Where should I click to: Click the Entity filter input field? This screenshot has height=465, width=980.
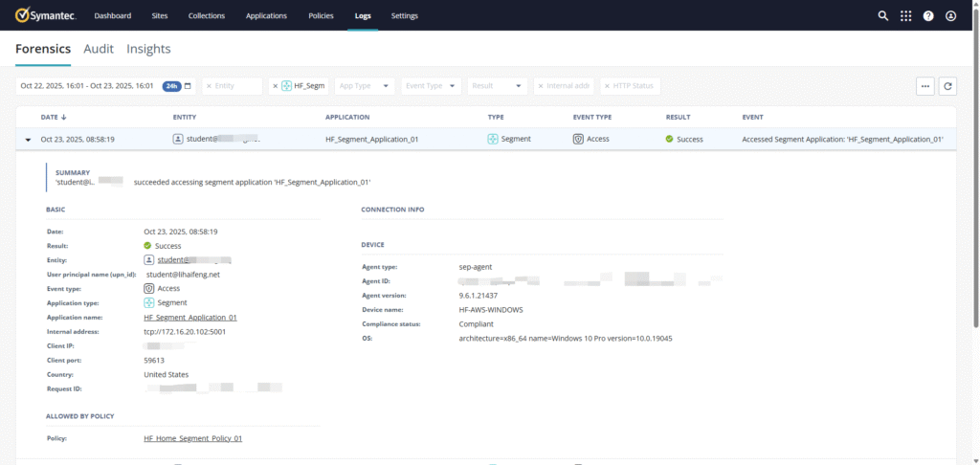coord(234,86)
